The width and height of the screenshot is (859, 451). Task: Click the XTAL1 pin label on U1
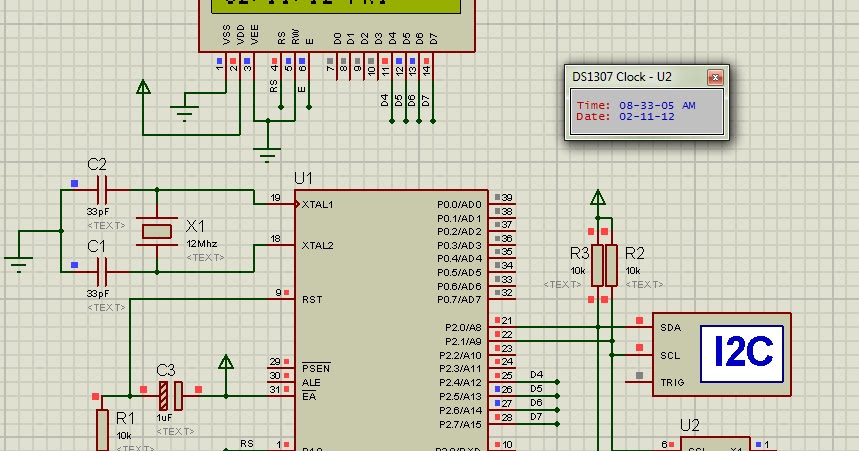click(x=317, y=205)
